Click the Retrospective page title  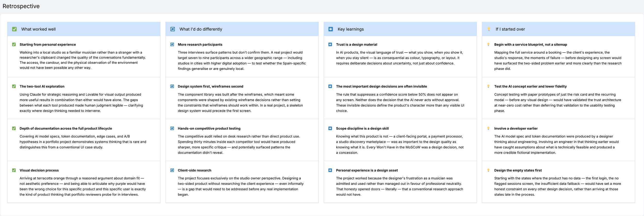pos(21,6)
